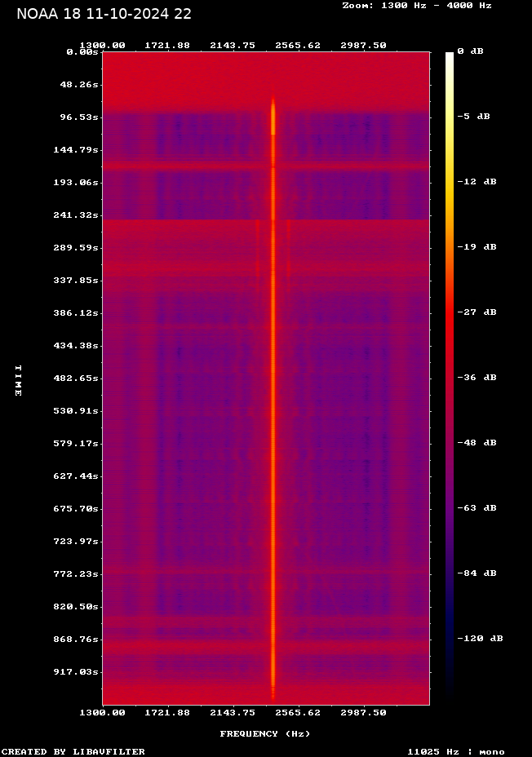532x757 pixels.
Task: Click the NOAA 18 title text
Action: click(104, 14)
